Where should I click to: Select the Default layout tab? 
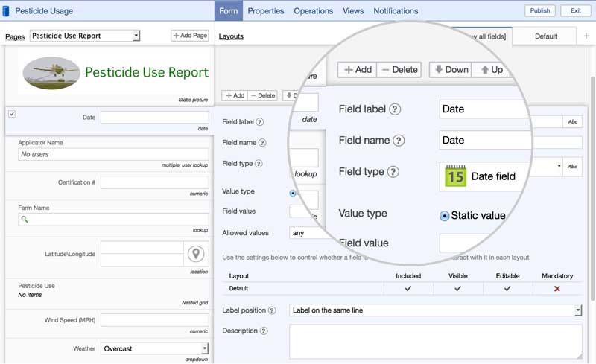[545, 36]
